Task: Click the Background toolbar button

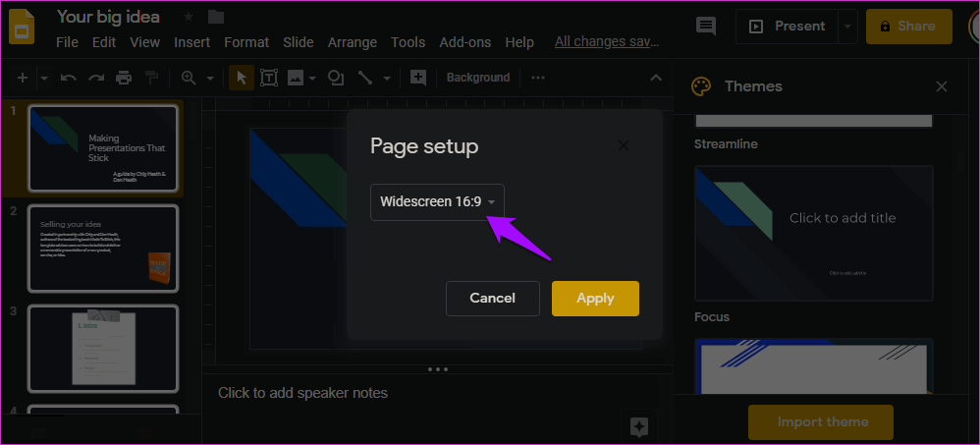Action: click(x=478, y=79)
